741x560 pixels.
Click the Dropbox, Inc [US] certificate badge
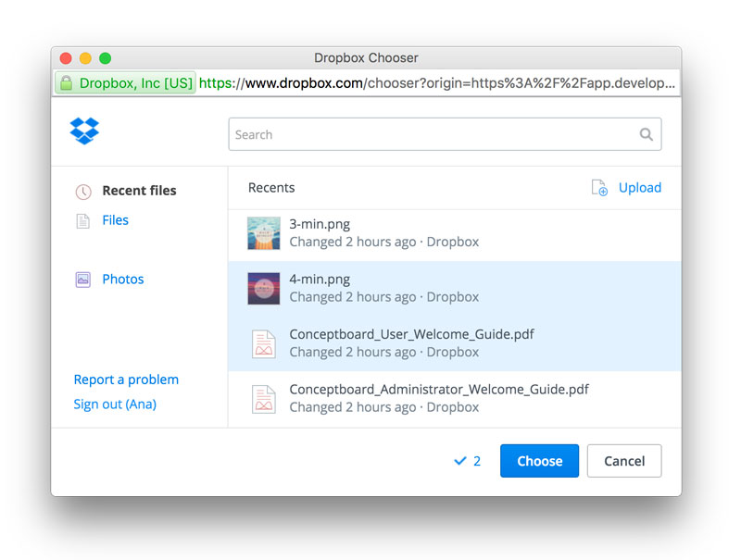(126, 83)
